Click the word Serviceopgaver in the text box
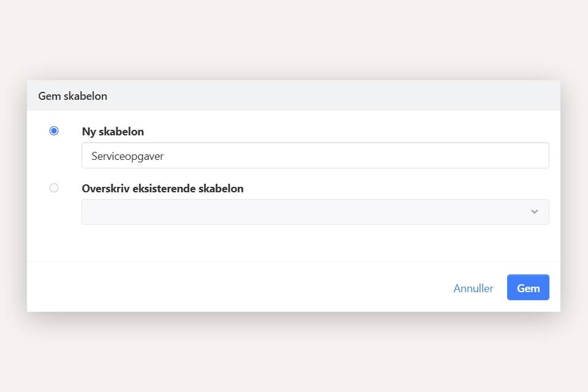 tap(127, 156)
